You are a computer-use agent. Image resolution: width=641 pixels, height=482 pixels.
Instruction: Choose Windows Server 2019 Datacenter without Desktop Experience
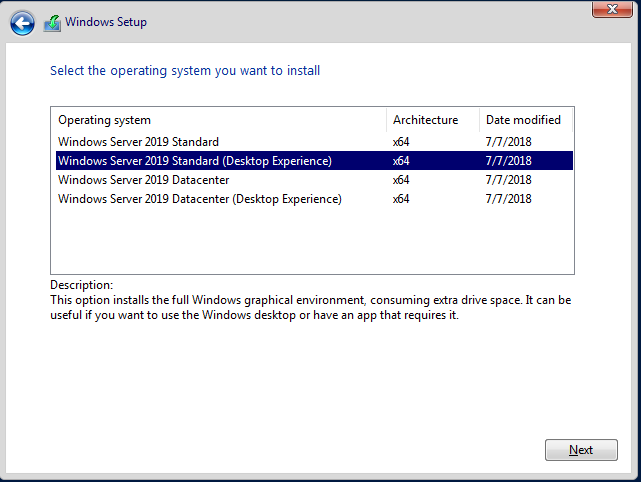coord(143,180)
